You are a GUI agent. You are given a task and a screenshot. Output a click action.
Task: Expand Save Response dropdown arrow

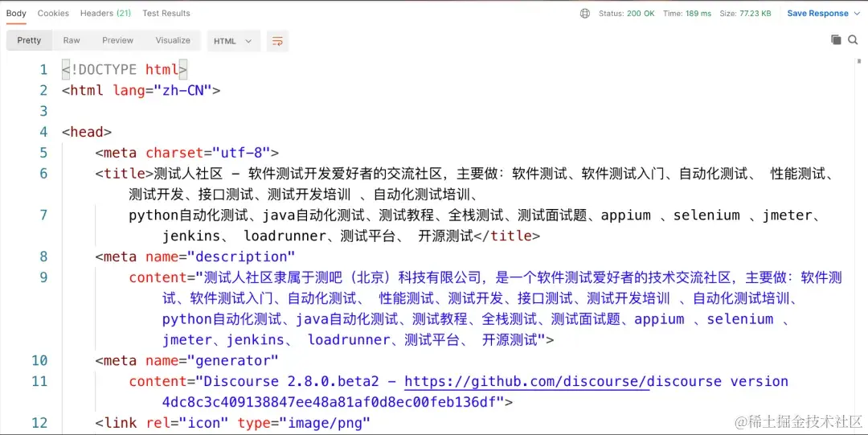point(857,14)
